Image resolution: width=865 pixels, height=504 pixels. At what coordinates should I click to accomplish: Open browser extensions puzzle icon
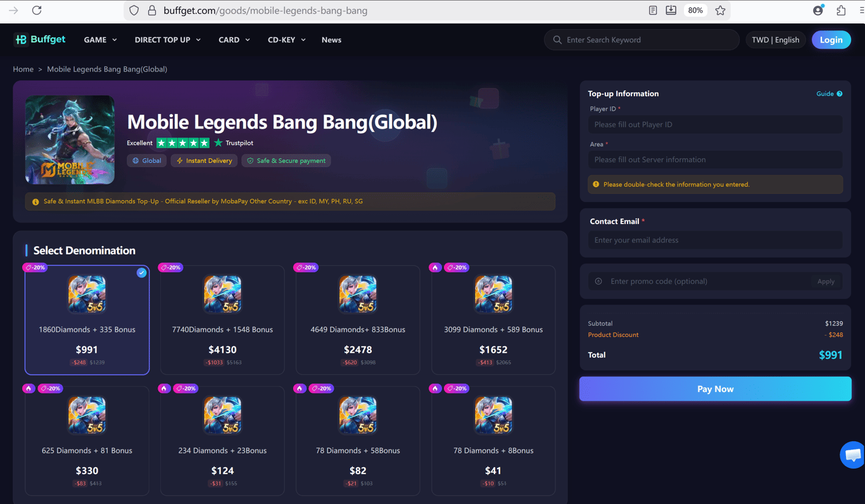841,10
